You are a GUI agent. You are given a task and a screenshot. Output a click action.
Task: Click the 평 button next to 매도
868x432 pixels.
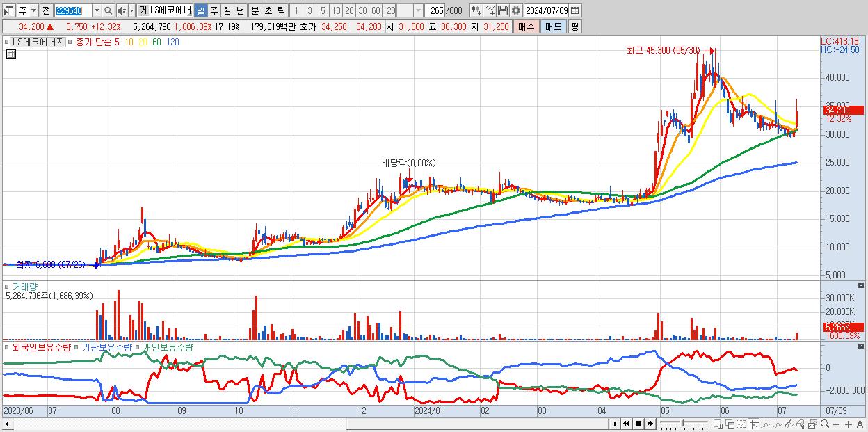(x=574, y=26)
